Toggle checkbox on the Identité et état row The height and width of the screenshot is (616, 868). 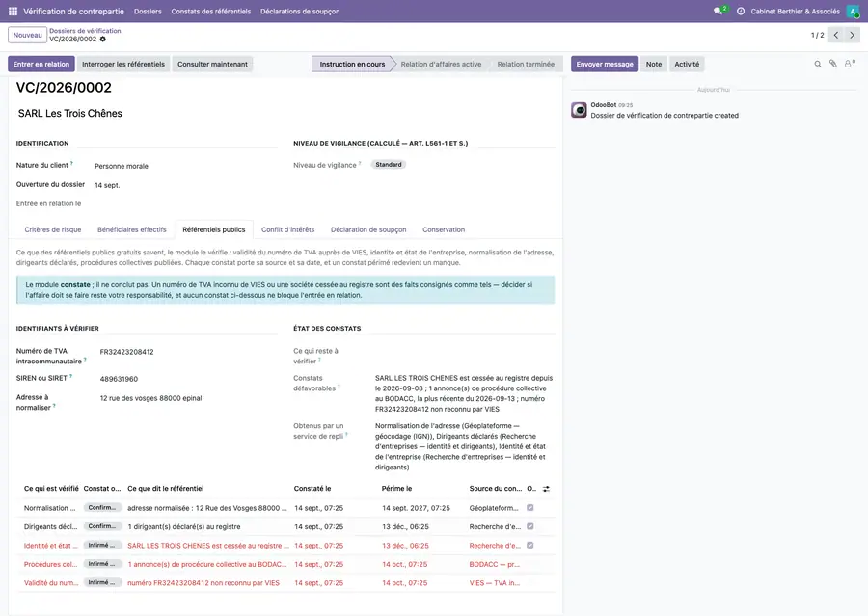(529, 546)
